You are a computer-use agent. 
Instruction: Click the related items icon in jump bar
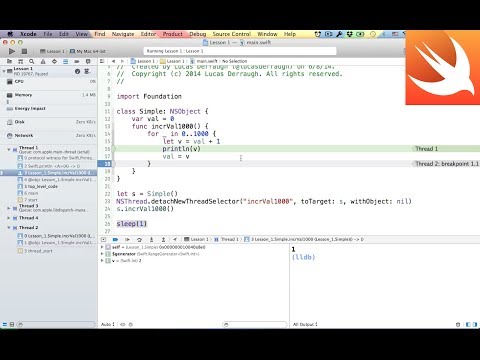pyautogui.click(x=102, y=61)
